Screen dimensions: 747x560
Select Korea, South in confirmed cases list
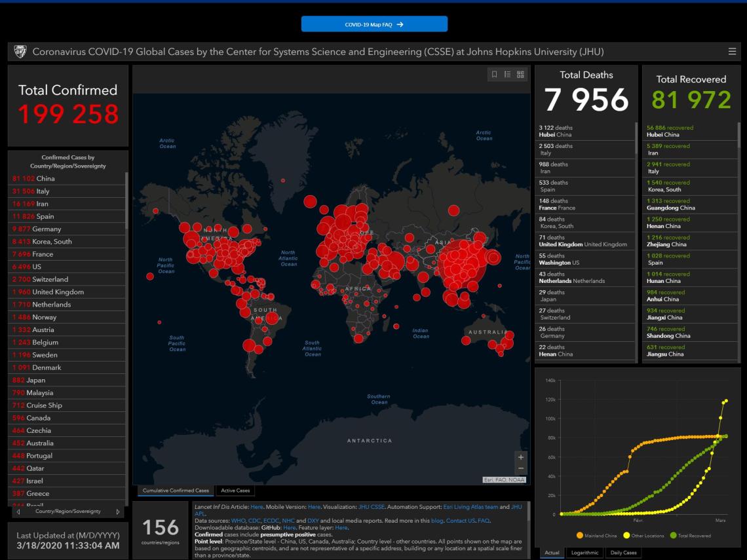point(67,242)
